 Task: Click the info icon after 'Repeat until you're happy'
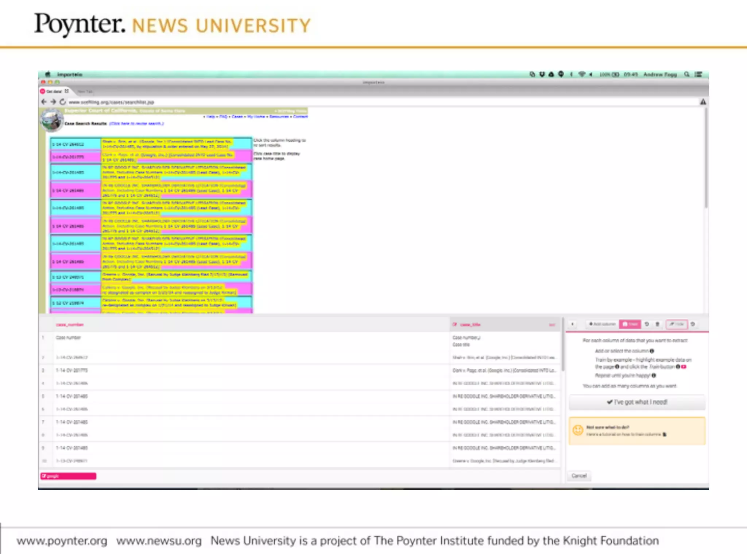coord(654,376)
